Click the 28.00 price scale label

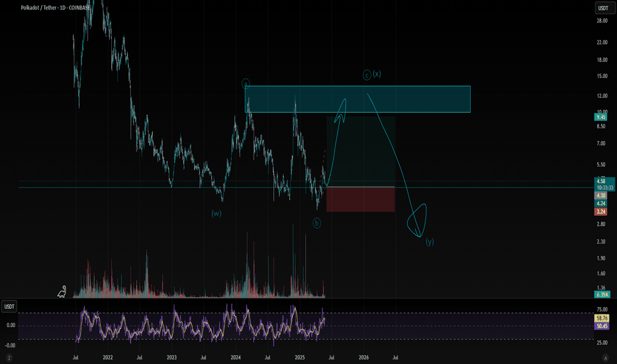[602, 21]
